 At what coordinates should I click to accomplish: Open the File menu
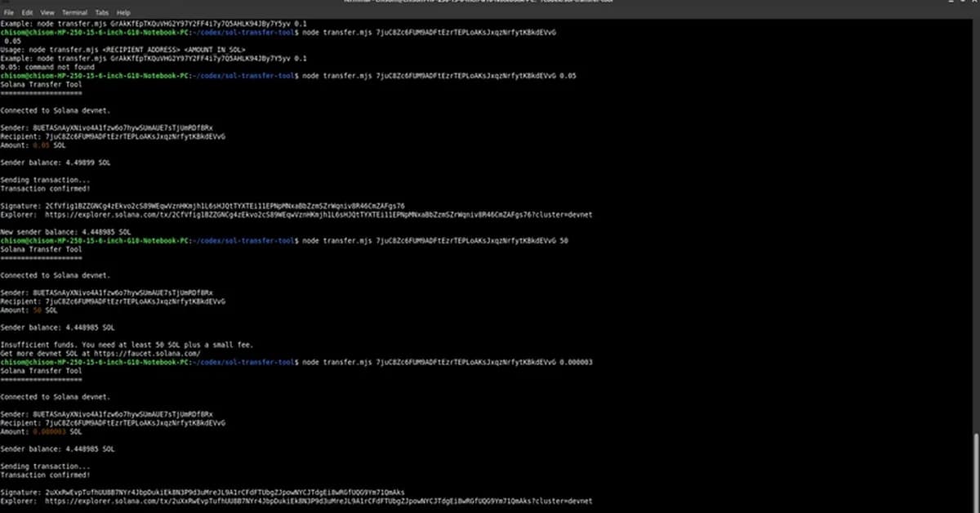[x=9, y=13]
